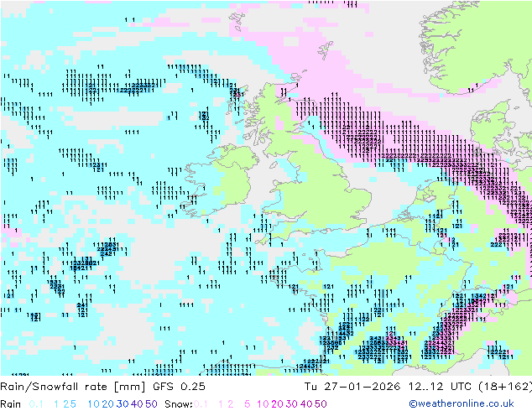Image resolution: width=532 pixels, height=411 pixels.
Task: Pick the Rain 30 legend value
Action: pyautogui.click(x=123, y=404)
